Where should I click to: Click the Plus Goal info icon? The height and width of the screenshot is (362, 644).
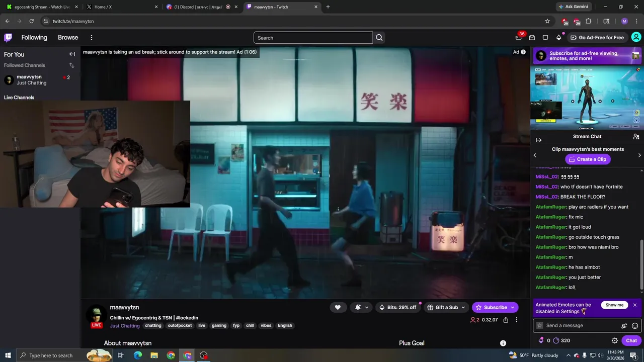coord(503,343)
